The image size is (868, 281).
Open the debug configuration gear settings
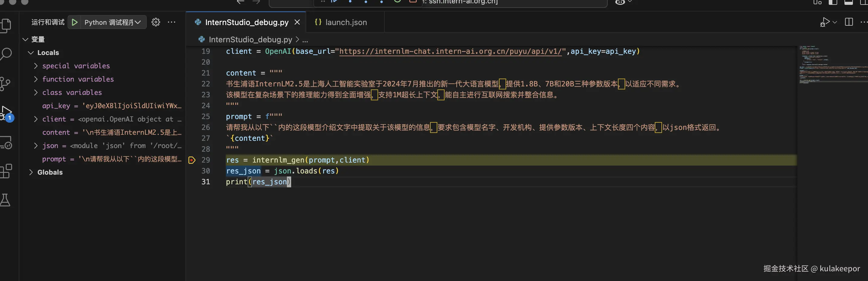(156, 22)
